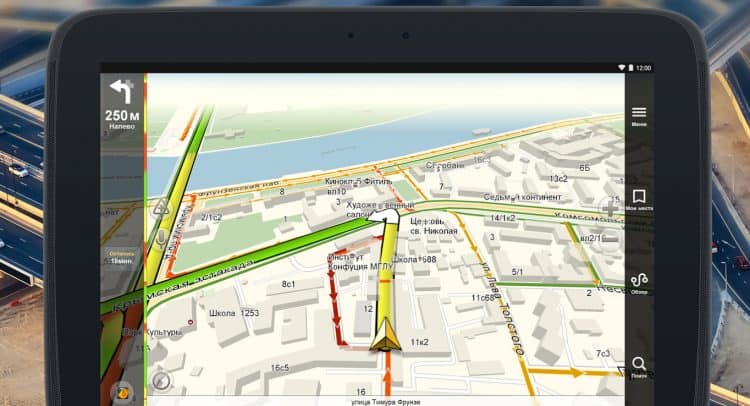
Task: Tap the Wi-Fi status bar icon
Action: click(x=622, y=67)
